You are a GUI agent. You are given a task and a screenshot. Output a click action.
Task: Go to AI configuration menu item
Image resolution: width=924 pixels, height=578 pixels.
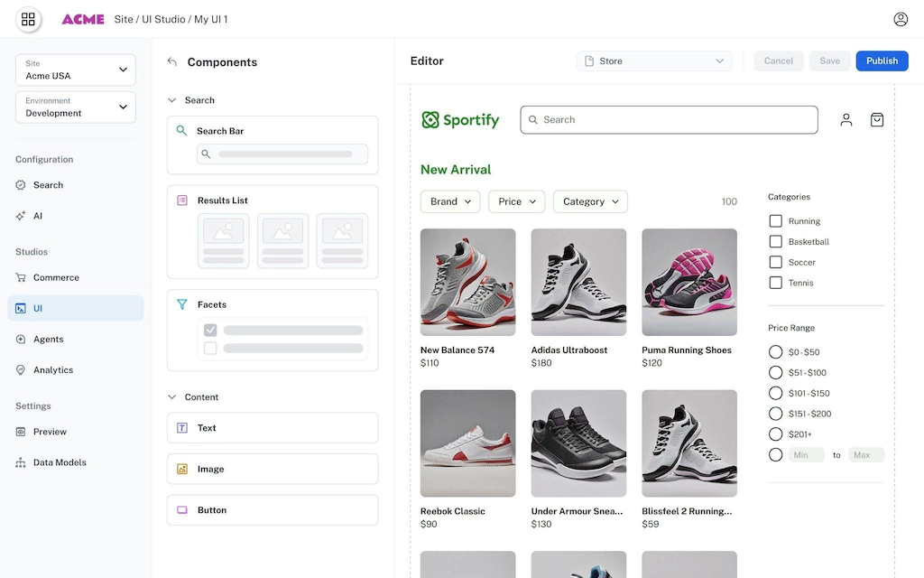76,216
